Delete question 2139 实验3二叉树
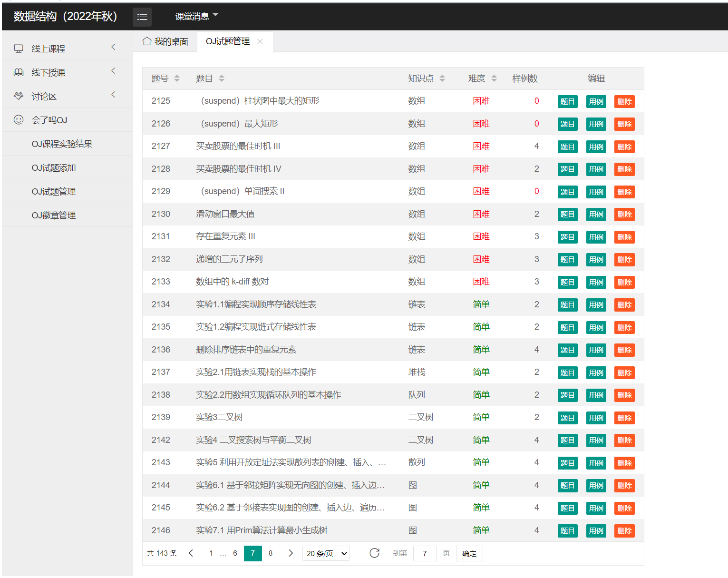 pyautogui.click(x=624, y=418)
